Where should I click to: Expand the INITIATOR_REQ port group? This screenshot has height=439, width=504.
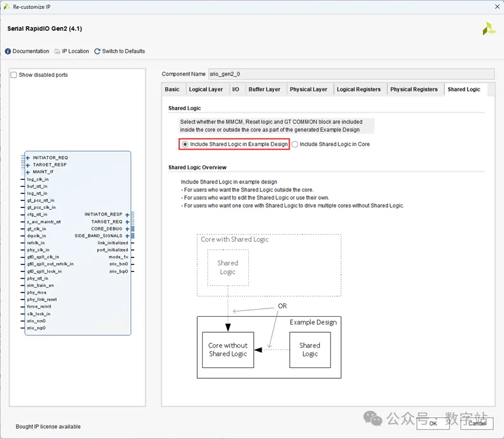[28, 158]
